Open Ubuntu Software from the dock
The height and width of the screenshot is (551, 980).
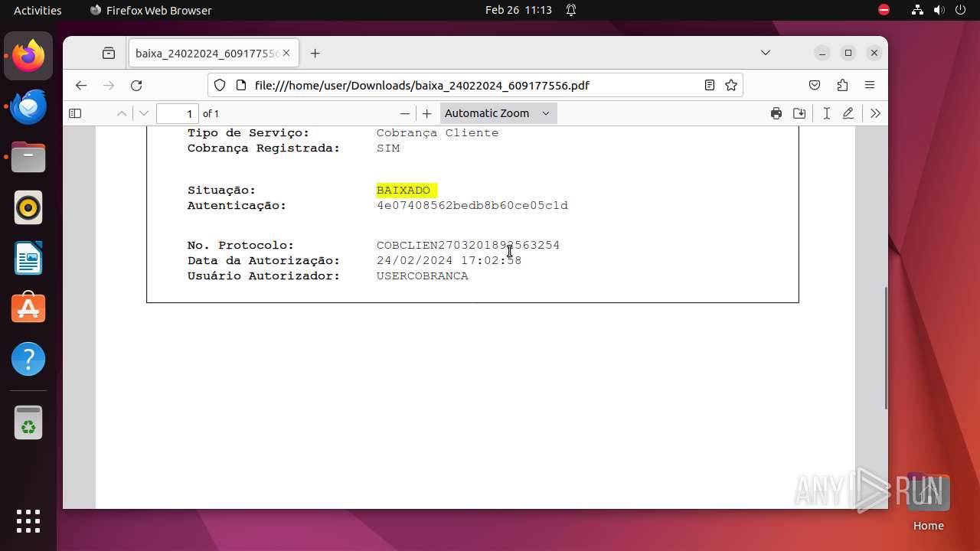(x=28, y=308)
